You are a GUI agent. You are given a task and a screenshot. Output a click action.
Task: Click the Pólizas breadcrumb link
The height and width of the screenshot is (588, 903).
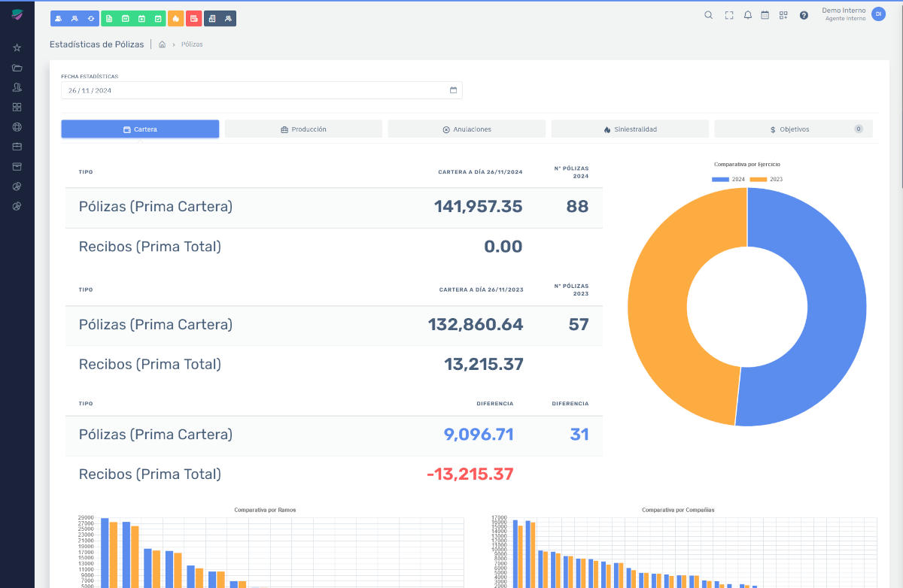191,44
